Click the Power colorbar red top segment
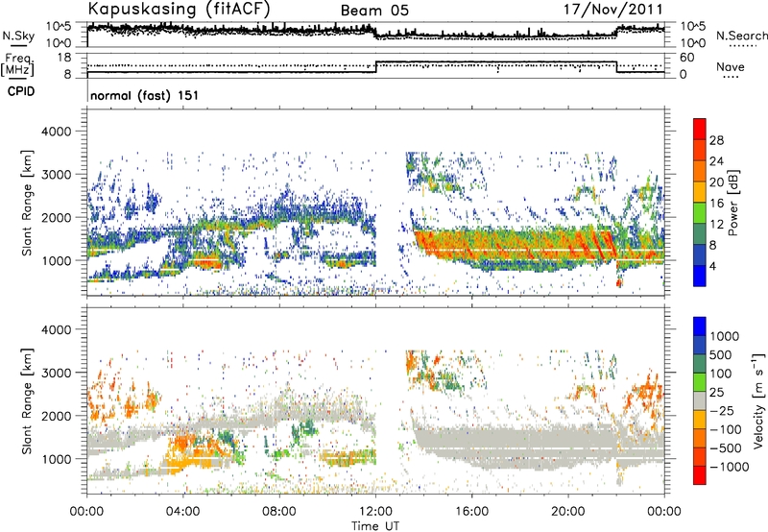Image resolution: width=768 pixels, height=532 pixels. click(700, 130)
